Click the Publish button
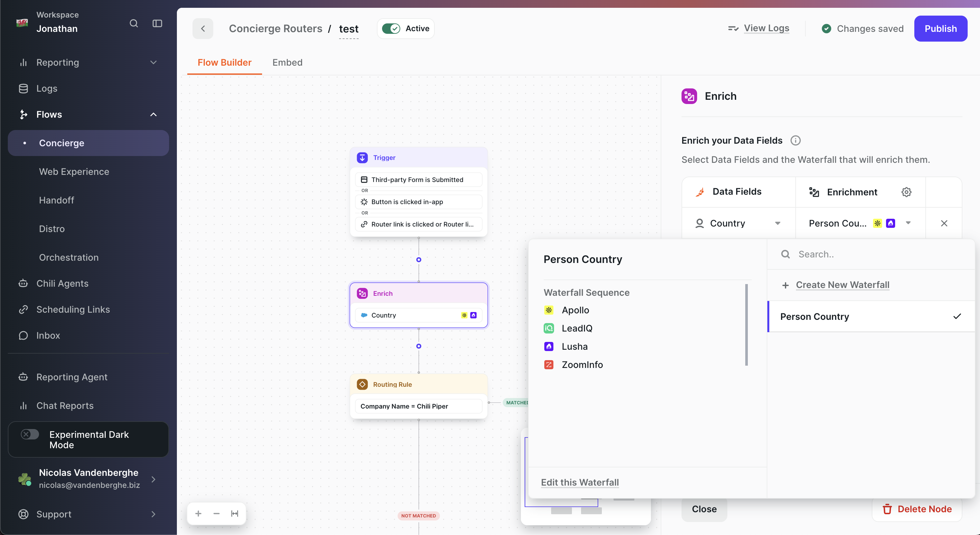 [941, 29]
